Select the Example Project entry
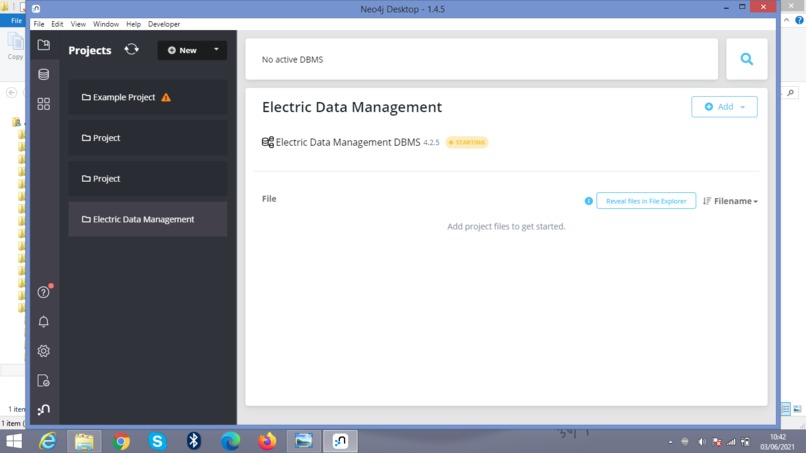Image resolution: width=806 pixels, height=453 pixels. coord(148,97)
